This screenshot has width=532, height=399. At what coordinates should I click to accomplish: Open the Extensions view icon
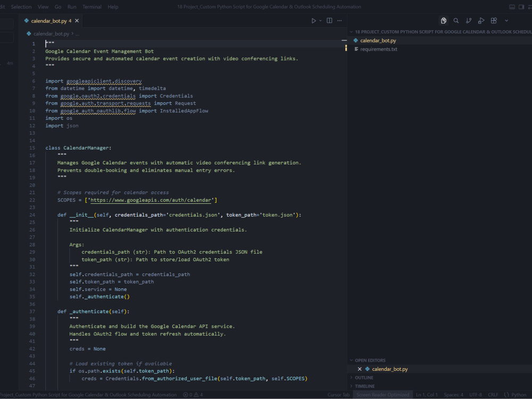[494, 21]
